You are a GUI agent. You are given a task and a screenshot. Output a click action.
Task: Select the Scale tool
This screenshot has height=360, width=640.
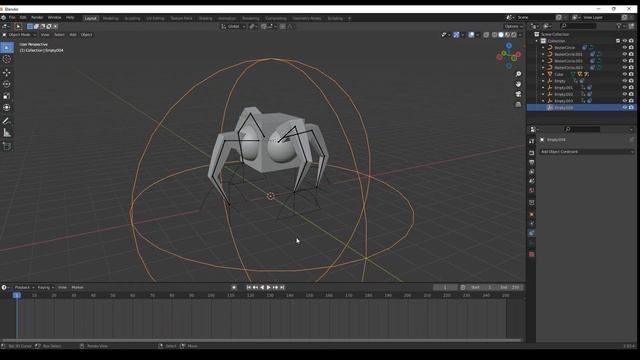7,96
